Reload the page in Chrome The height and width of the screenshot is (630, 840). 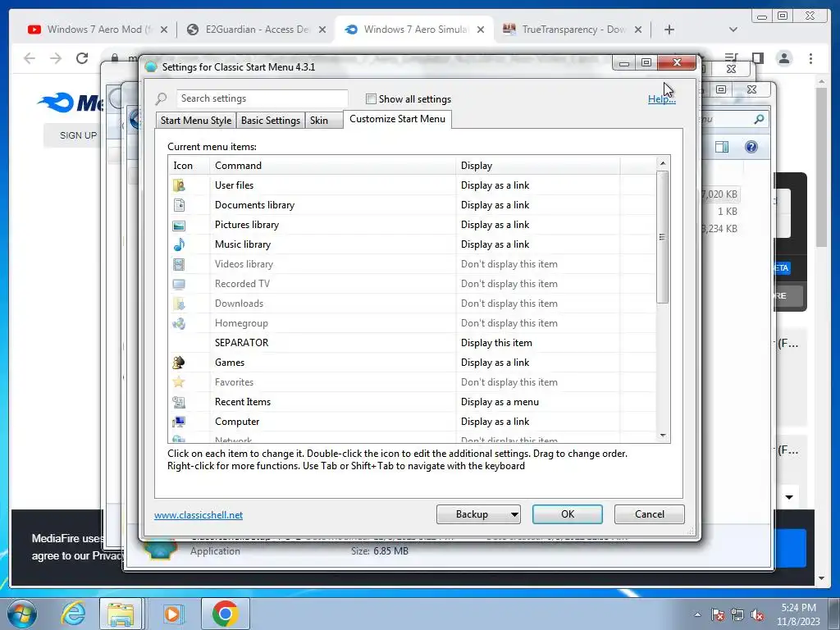coord(82,58)
